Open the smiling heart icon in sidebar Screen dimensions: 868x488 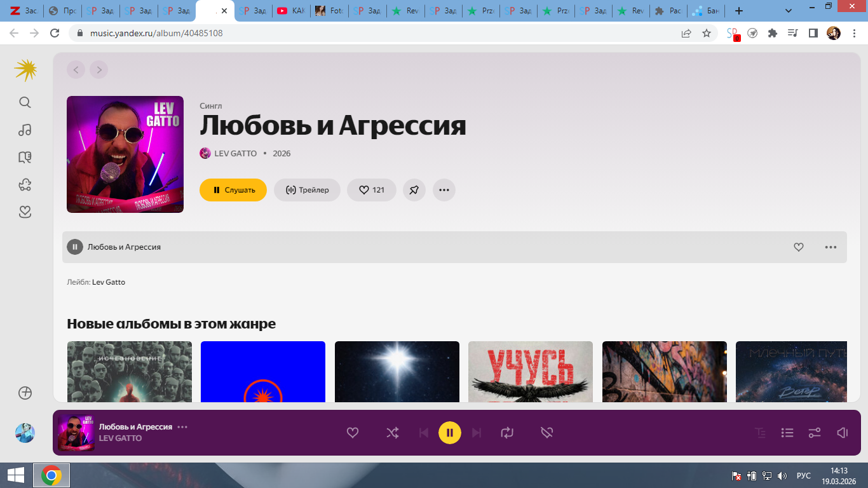(25, 212)
